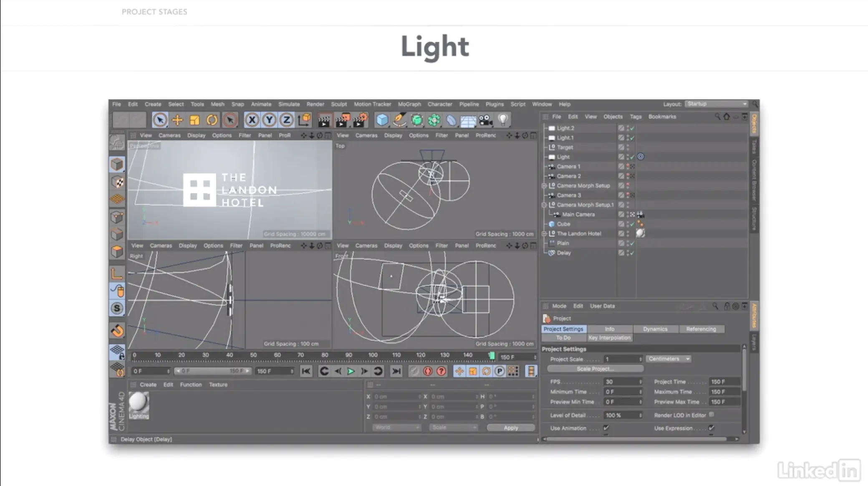Open the Character menu
This screenshot has width=868, height=486.
coord(440,104)
